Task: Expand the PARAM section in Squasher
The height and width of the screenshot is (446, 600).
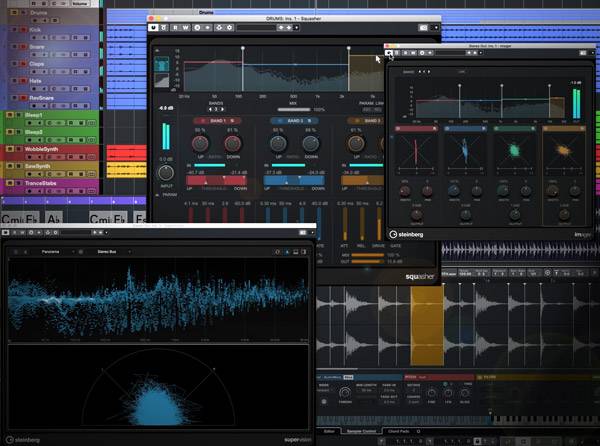Action: point(157,195)
